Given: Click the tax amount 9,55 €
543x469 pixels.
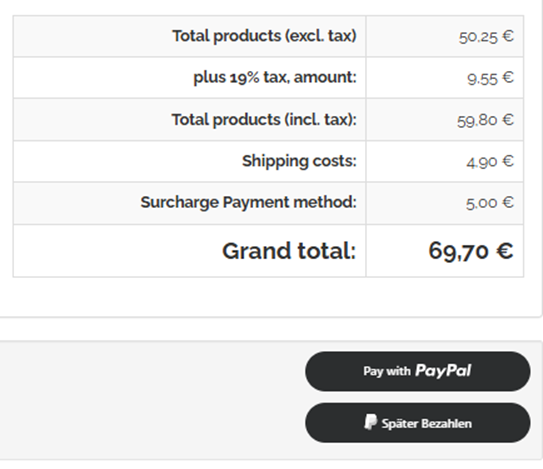Looking at the screenshot, I should (490, 78).
